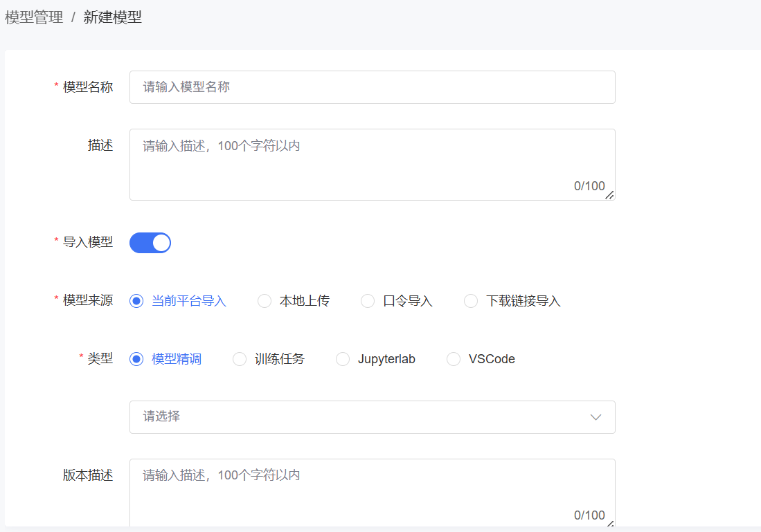This screenshot has height=532, width=761.
Task: Open the 请选择 dropdown list
Action: 360,417
